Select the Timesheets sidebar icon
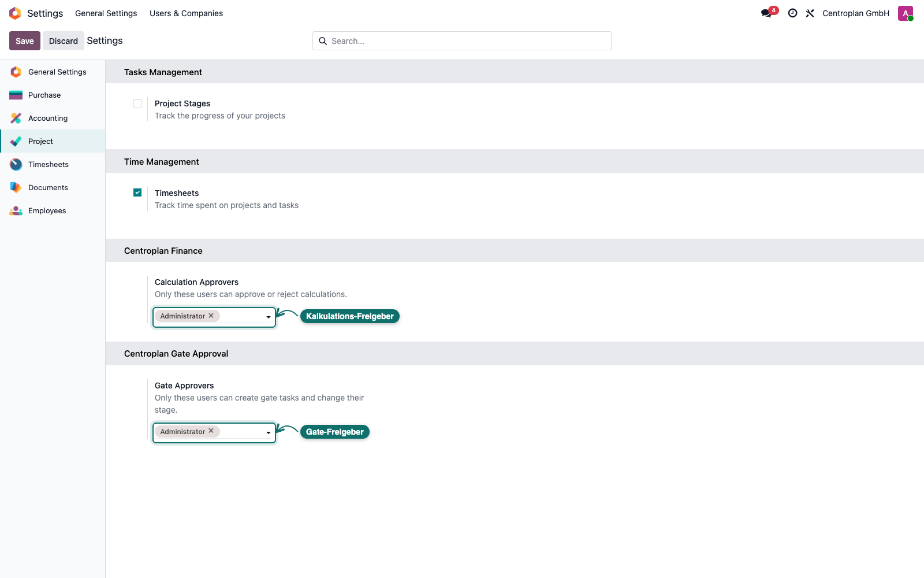This screenshot has height=578, width=924. pyautogui.click(x=16, y=164)
